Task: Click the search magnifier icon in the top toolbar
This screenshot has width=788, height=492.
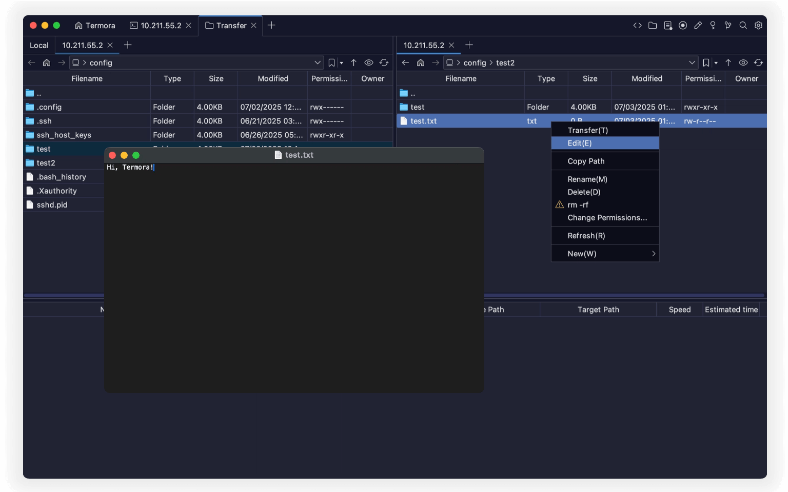Action: tap(743, 25)
